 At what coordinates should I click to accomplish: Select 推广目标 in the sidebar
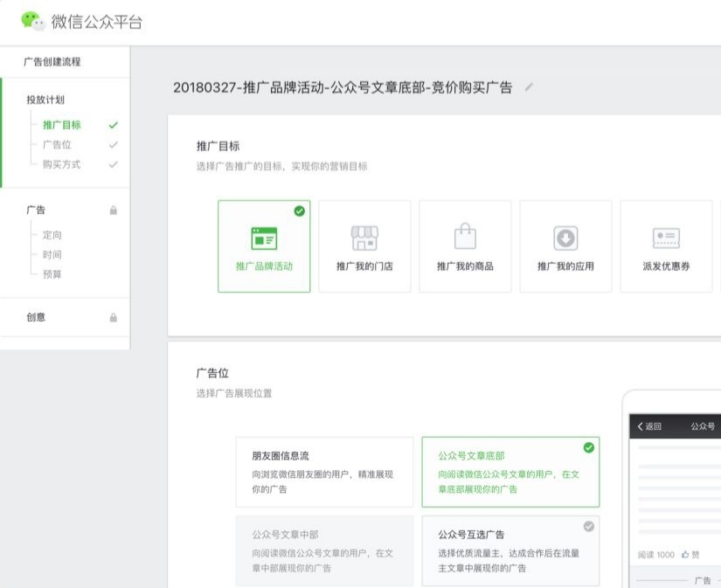(62, 125)
